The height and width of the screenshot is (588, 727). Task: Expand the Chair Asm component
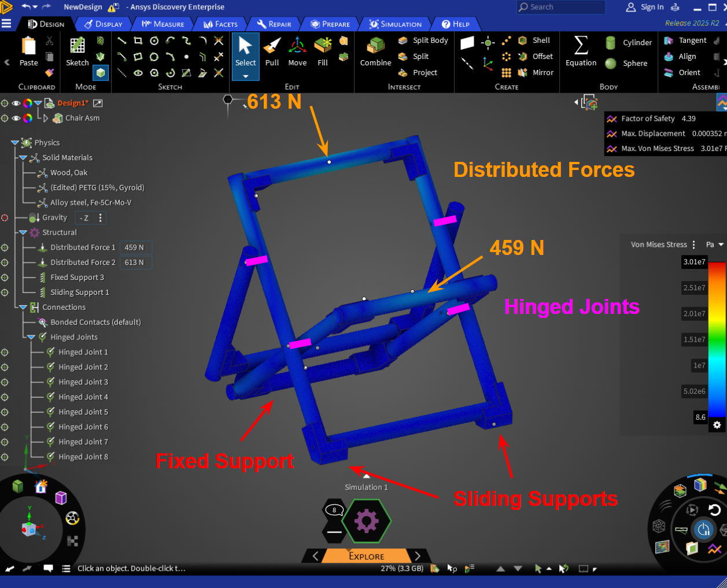pyautogui.click(x=46, y=118)
